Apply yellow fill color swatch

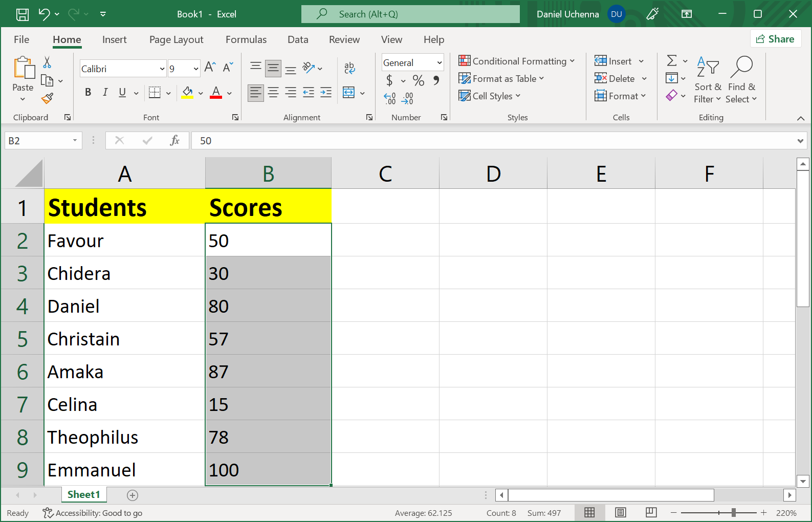[187, 92]
